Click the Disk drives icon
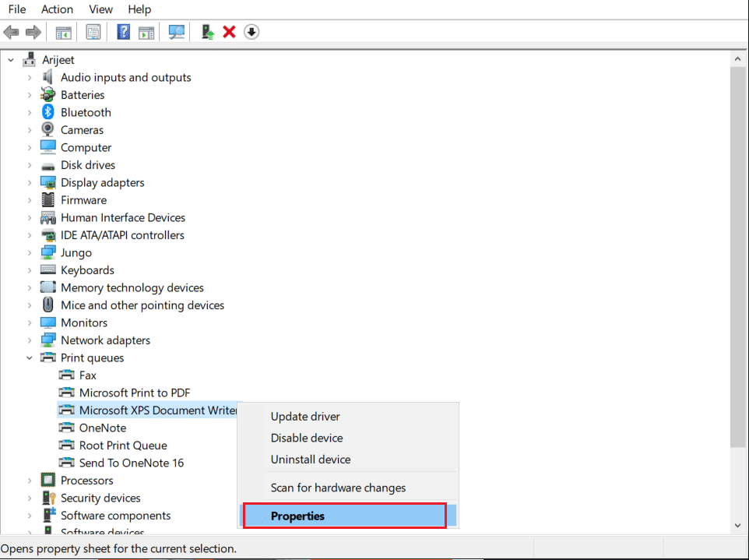Viewport: 749px width, 560px height. (x=47, y=166)
